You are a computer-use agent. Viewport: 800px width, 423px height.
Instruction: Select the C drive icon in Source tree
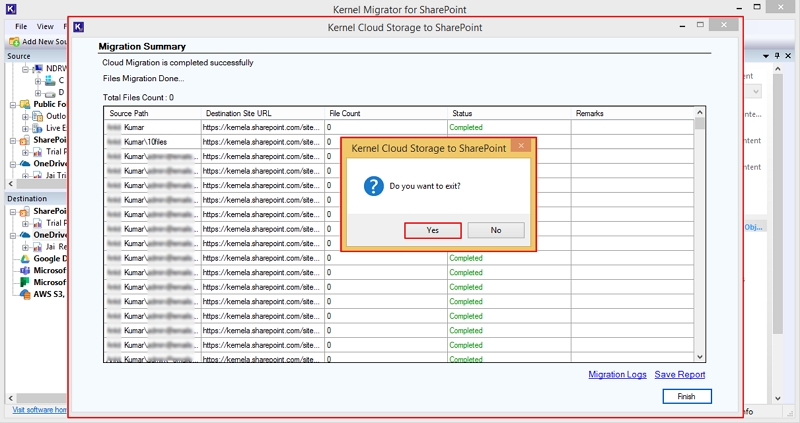point(49,80)
